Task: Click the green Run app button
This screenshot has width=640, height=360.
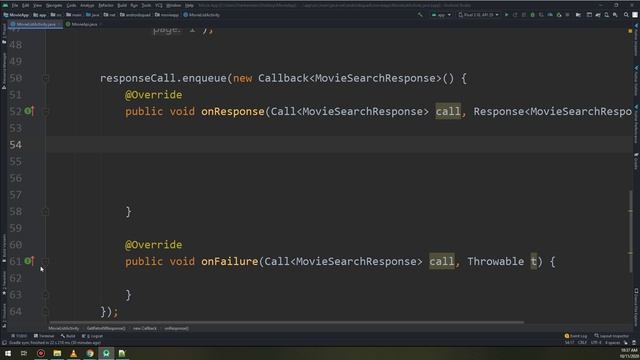Action: 507,15
